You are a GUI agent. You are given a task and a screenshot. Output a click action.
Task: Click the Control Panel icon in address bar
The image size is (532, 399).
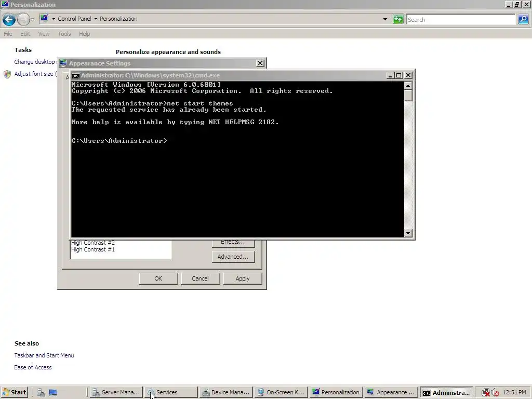point(44,19)
